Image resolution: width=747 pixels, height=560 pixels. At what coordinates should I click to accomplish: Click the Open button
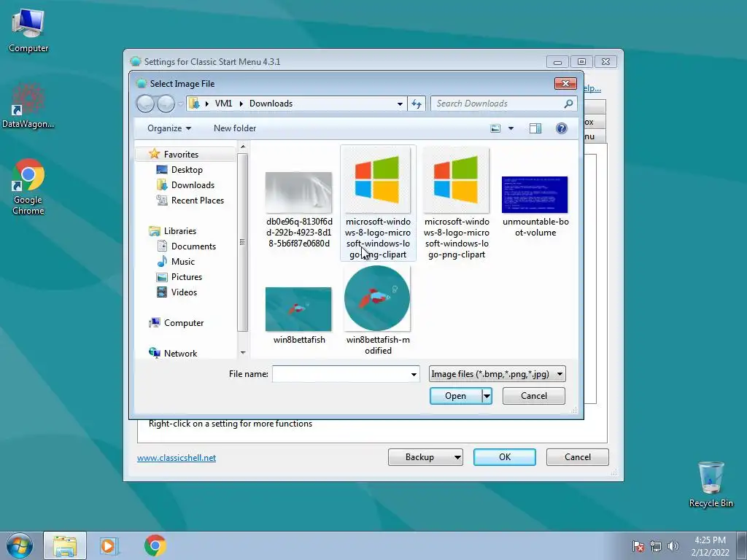(455, 396)
